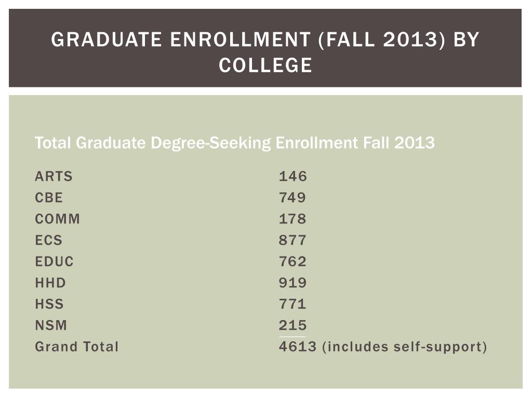The width and height of the screenshot is (532, 399).
Task: Select the COMM value 178
Action: (x=292, y=219)
